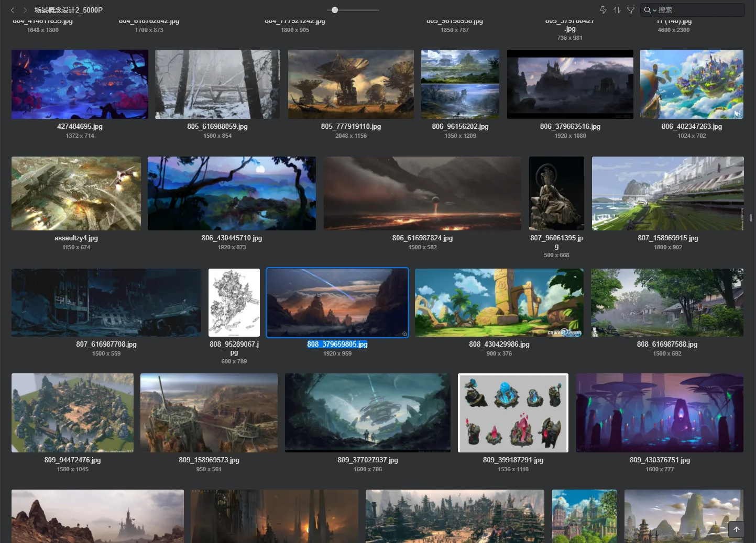The image size is (756, 543).
Task: Open thumbnail 805_777919110.jpg
Action: 351,84
